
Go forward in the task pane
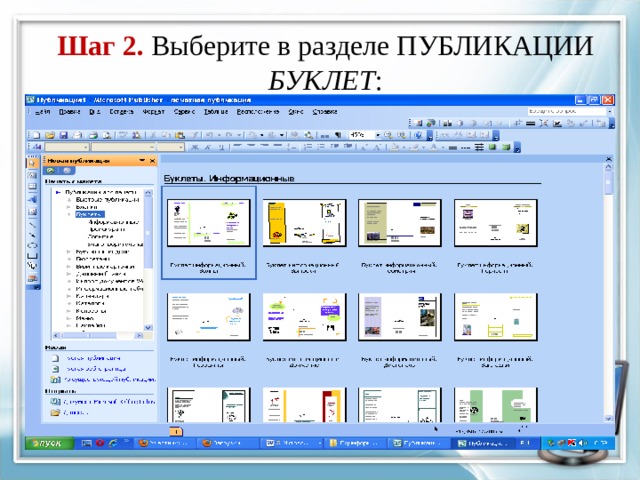coord(67,171)
